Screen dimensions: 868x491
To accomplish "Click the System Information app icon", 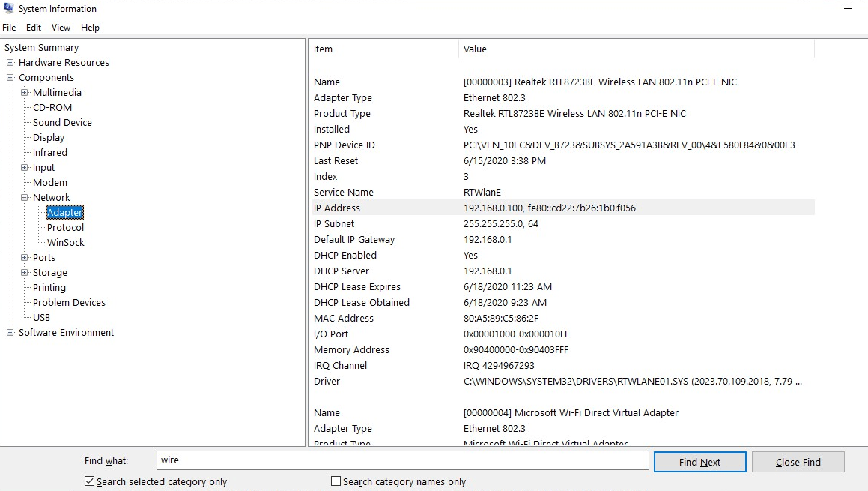I will [x=8, y=8].
